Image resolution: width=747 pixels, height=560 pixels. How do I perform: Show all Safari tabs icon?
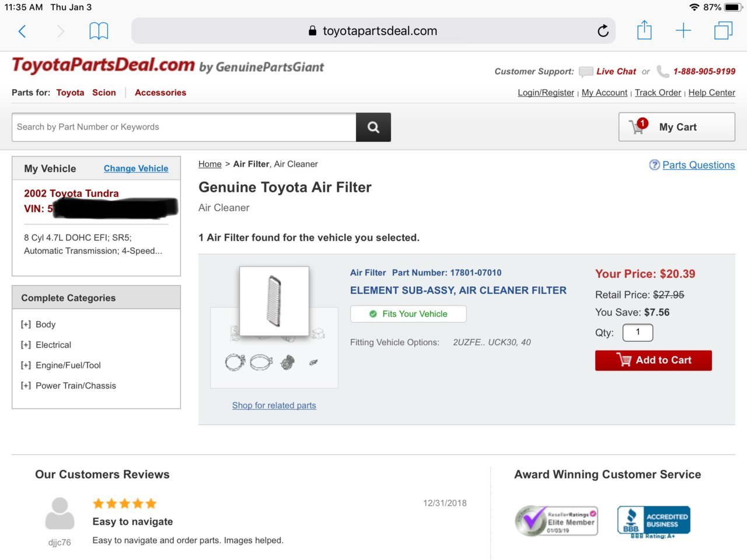723,30
